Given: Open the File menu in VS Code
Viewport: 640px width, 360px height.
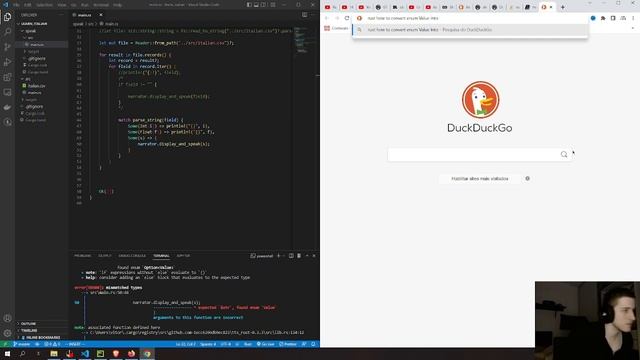Looking at the screenshot, I should (16, 5).
